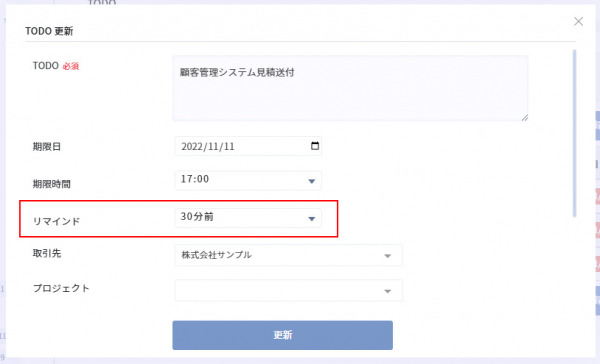The image size is (600, 364).
Task: Select the 30分前 reminder value box
Action: (248, 218)
